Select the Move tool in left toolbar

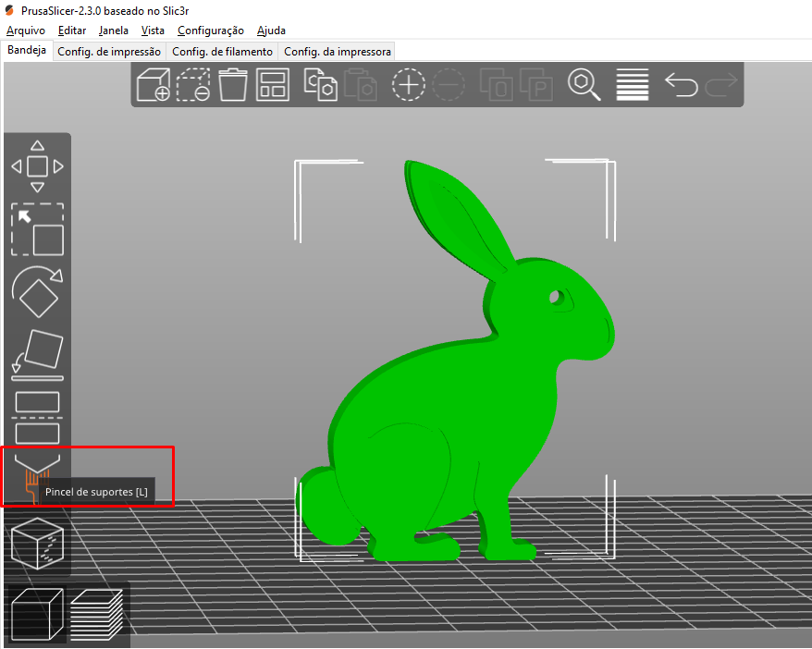tap(37, 166)
